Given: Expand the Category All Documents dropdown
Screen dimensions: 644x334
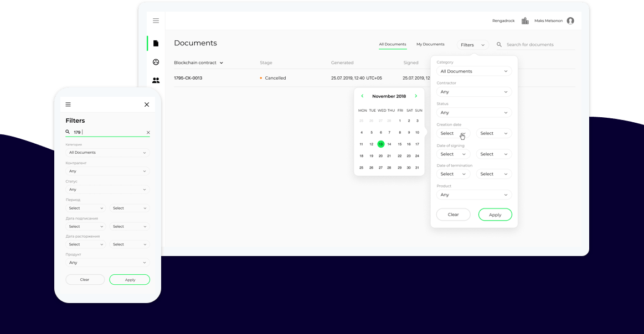Looking at the screenshot, I should click(x=473, y=71).
